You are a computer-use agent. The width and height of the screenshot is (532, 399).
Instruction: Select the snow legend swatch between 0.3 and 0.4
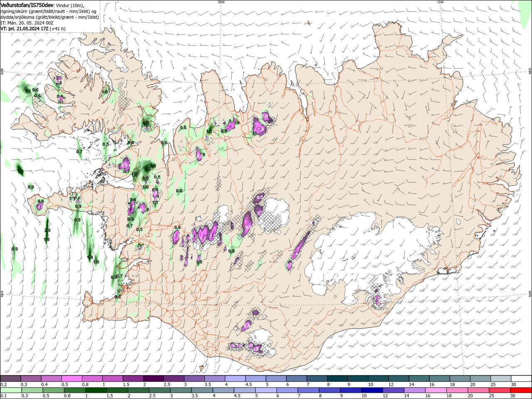(31, 379)
